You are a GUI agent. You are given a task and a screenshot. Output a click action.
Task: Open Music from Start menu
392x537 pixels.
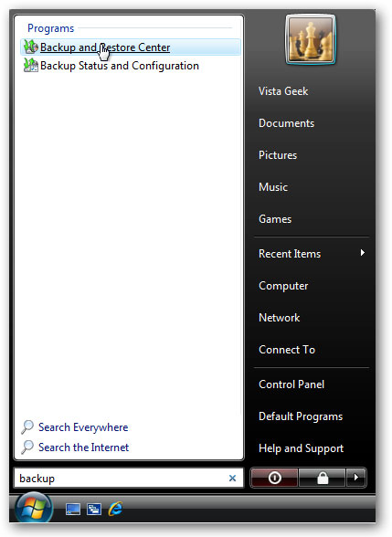(273, 187)
